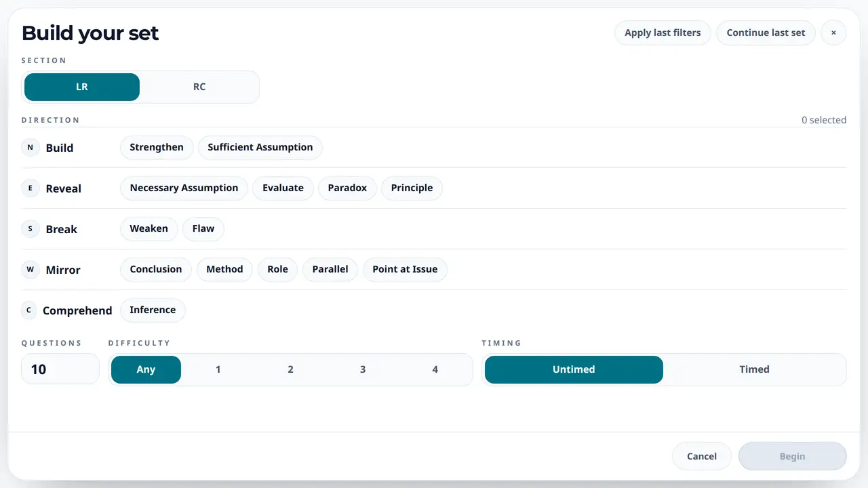Toggle the Paradox question type
The image size is (868, 488).
tap(347, 188)
